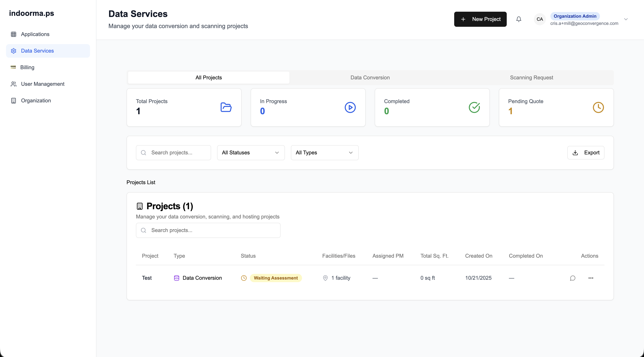Click the Total Projects folder icon

coord(226,107)
